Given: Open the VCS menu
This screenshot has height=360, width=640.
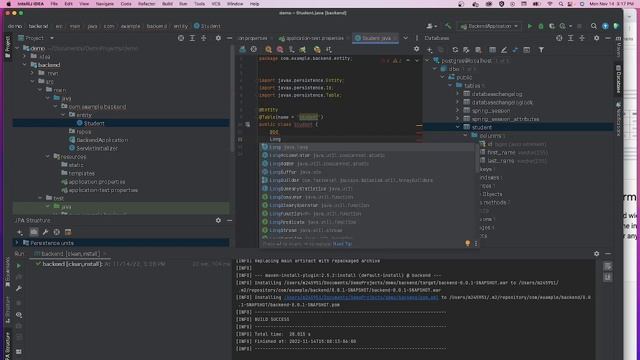Looking at the screenshot, I should pos(216,4).
